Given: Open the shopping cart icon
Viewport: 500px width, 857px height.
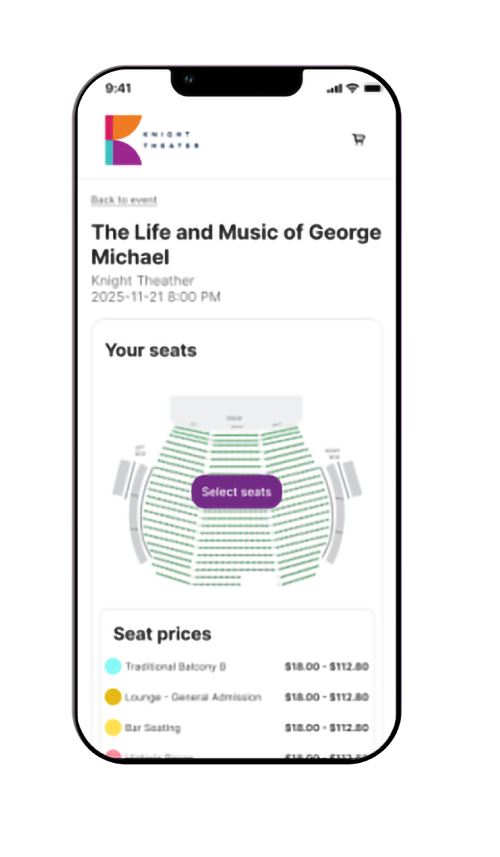Looking at the screenshot, I should pyautogui.click(x=358, y=139).
